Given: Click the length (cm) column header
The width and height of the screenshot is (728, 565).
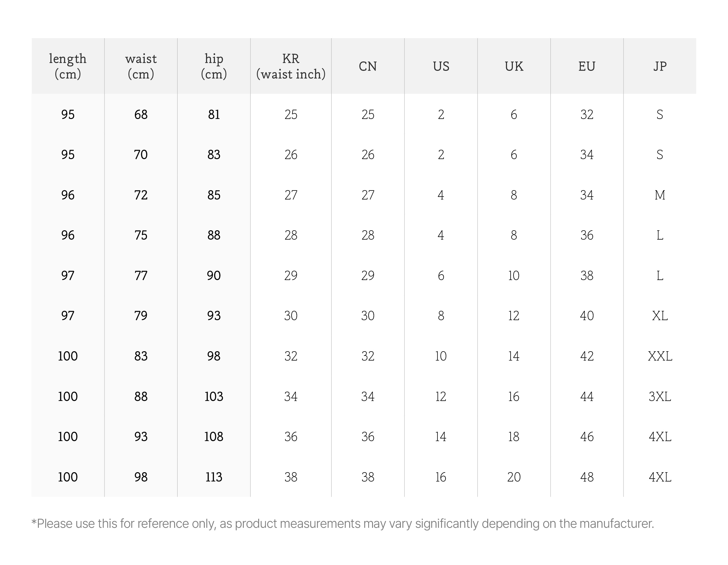Looking at the screenshot, I should pyautogui.click(x=68, y=66).
